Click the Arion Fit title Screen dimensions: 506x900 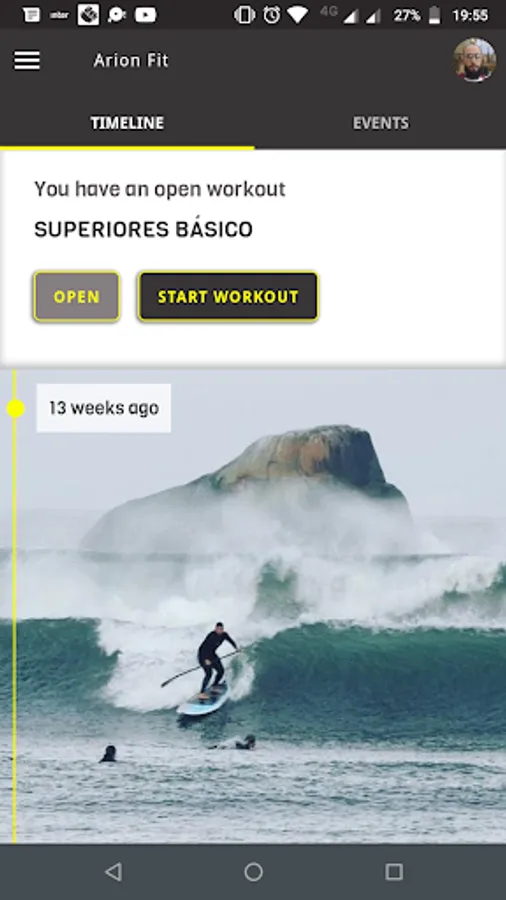click(x=131, y=60)
